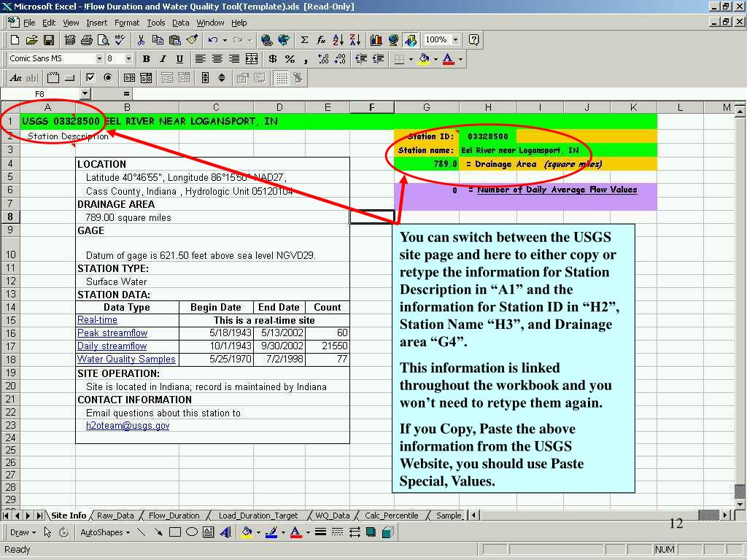Click the AutoSum sigma icon

tap(304, 40)
